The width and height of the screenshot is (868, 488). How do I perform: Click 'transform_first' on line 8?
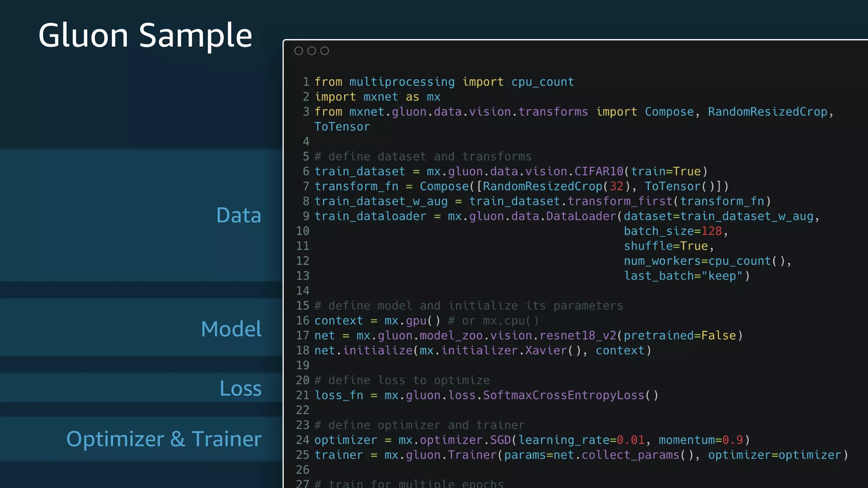[620, 201]
